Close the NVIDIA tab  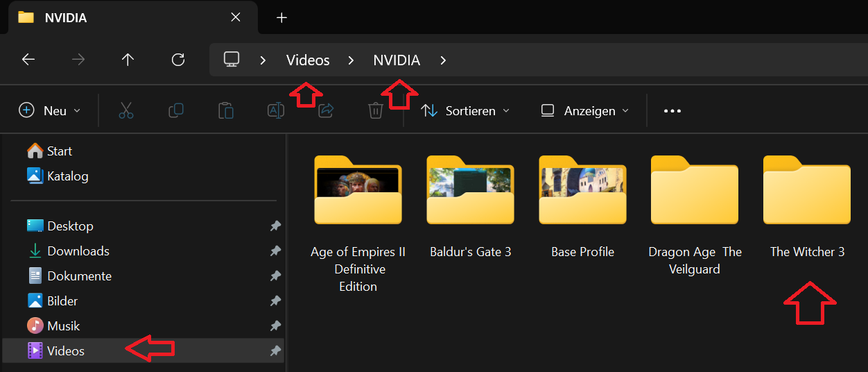coord(236,17)
